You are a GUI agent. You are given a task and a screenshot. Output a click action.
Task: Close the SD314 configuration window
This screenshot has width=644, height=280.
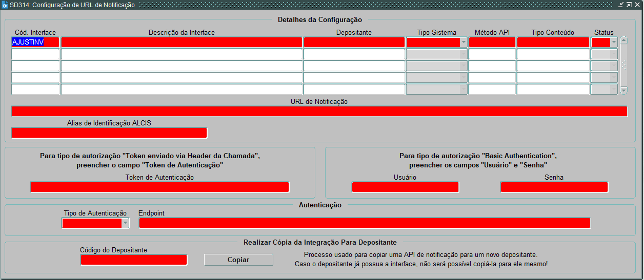click(637, 5)
